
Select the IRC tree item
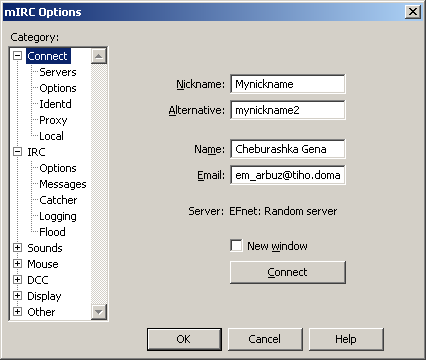tap(36, 152)
